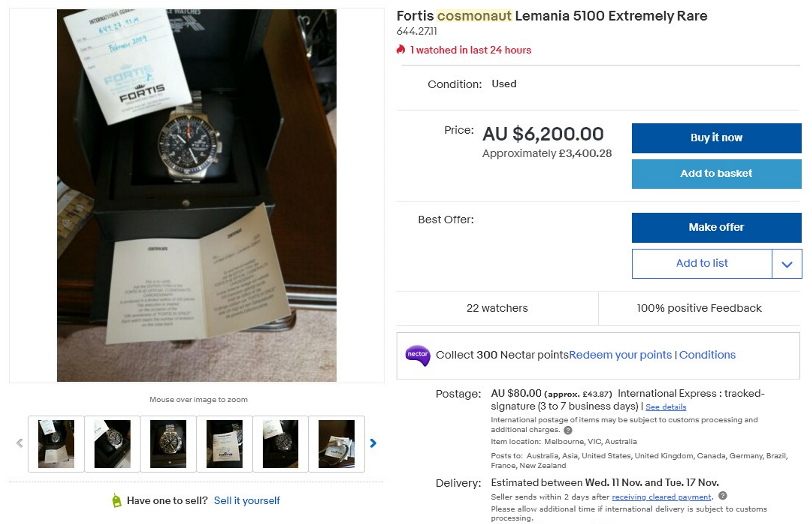Image resolution: width=812 pixels, height=524 pixels.
Task: Click the previous thumbnails left arrow
Action: [20, 443]
